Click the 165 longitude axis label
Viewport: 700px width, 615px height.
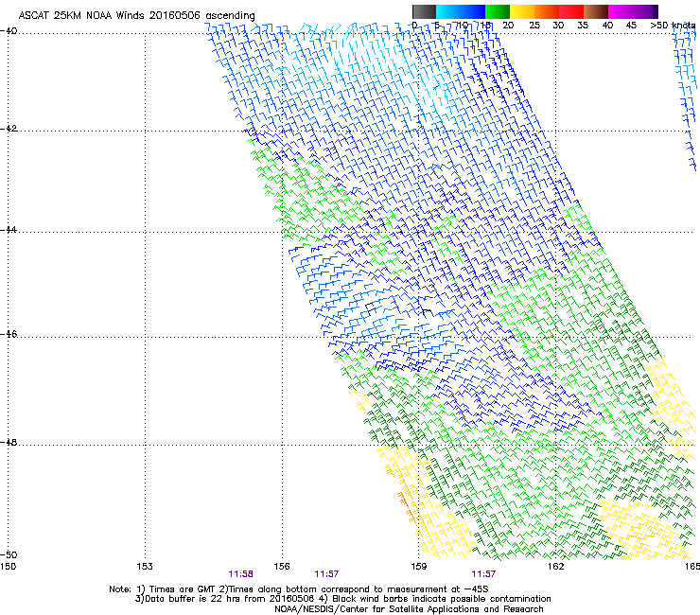[x=692, y=567]
